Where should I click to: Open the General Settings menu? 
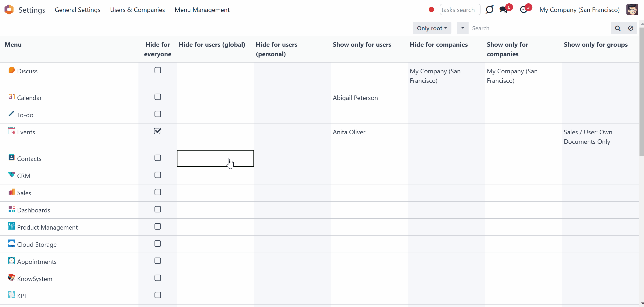coord(78,10)
